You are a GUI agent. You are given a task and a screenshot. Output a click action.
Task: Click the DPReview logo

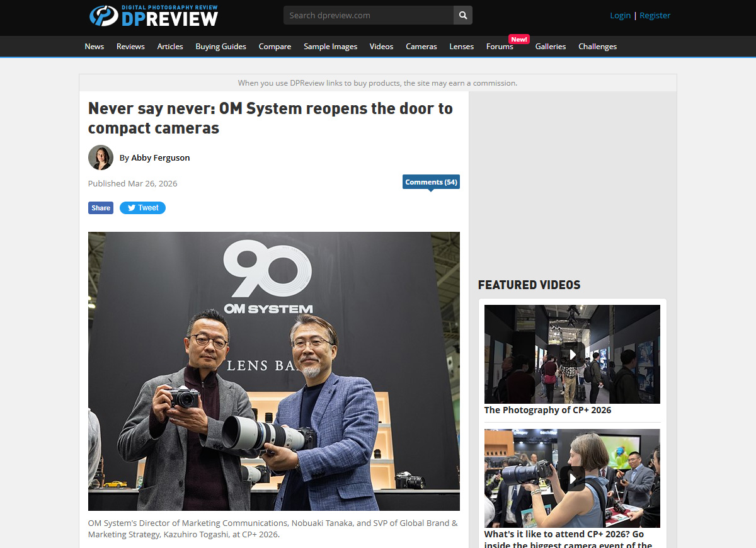(154, 16)
